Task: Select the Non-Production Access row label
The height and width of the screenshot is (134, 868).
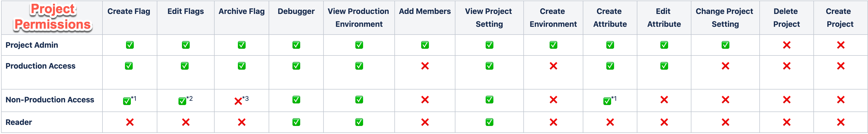Action: [x=50, y=100]
